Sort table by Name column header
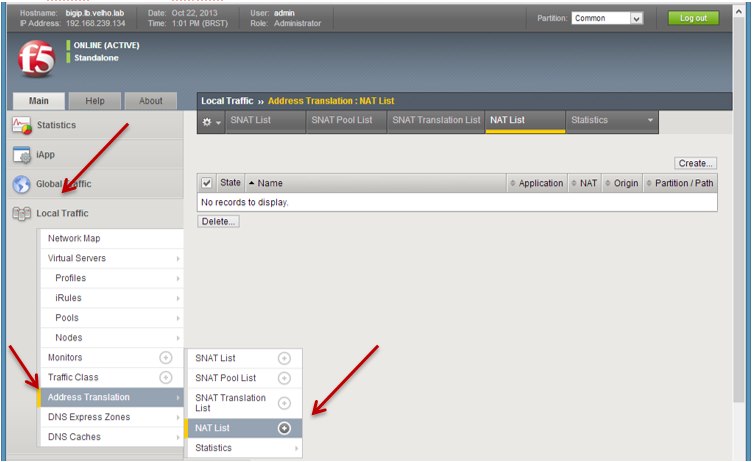This screenshot has height=462, width=755. [270, 183]
